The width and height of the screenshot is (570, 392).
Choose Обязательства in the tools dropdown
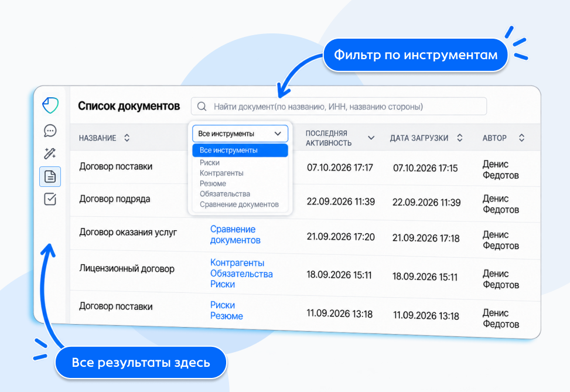[x=224, y=194]
